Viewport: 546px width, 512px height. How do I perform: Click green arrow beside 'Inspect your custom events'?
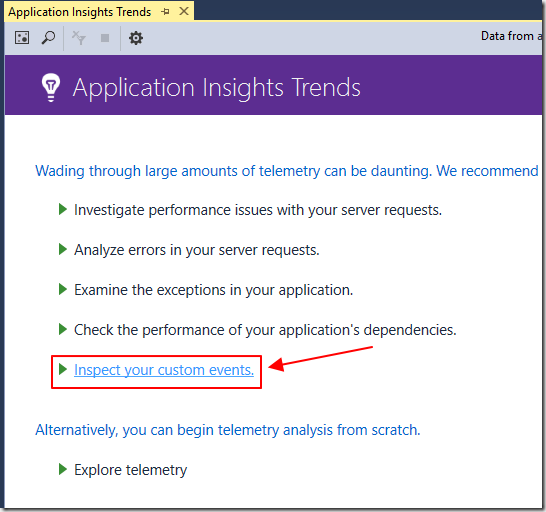point(63,369)
